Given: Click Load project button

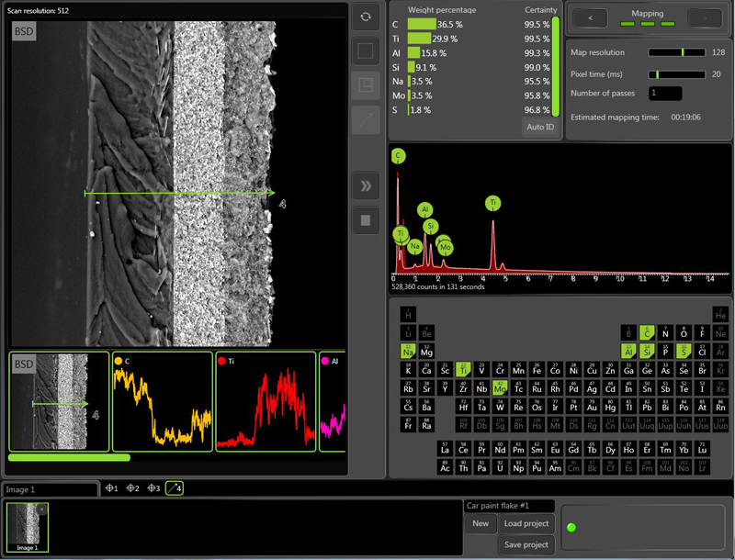Looking at the screenshot, I should (526, 523).
